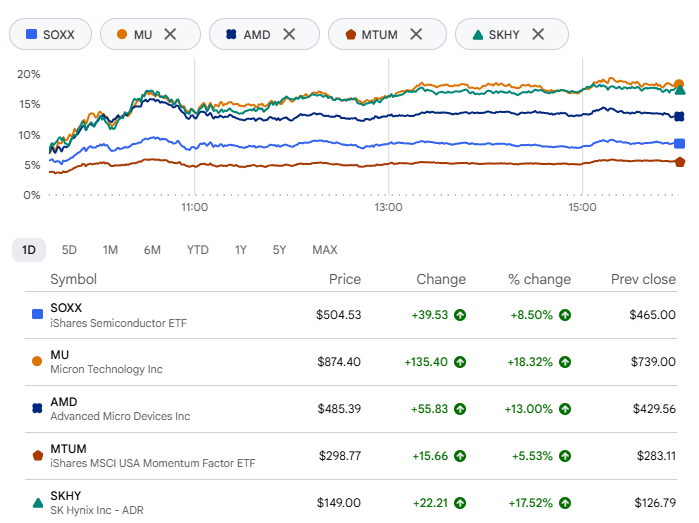Click the SOXX price $504.53
This screenshot has width=699, height=523.
click(338, 315)
